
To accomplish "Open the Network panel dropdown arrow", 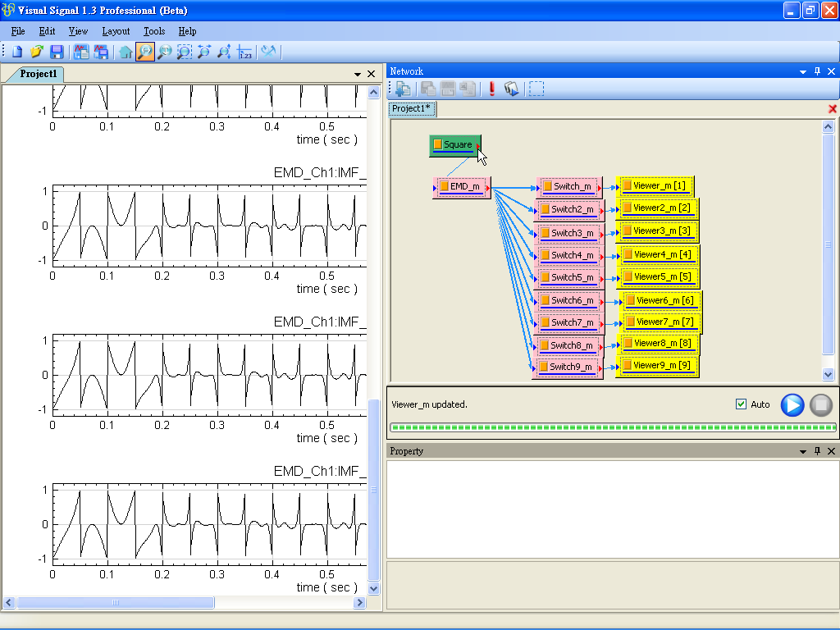I will (x=803, y=72).
